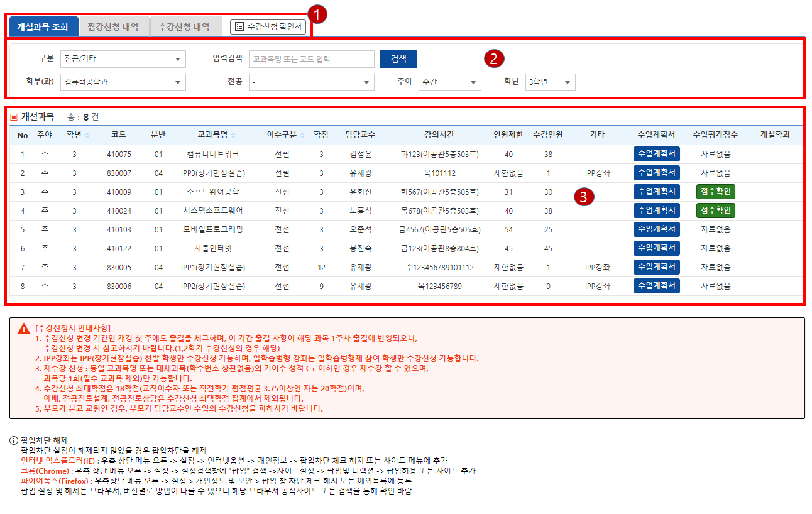
Task: Select the course name 컴퓨터네트워크
Action: [x=213, y=154]
